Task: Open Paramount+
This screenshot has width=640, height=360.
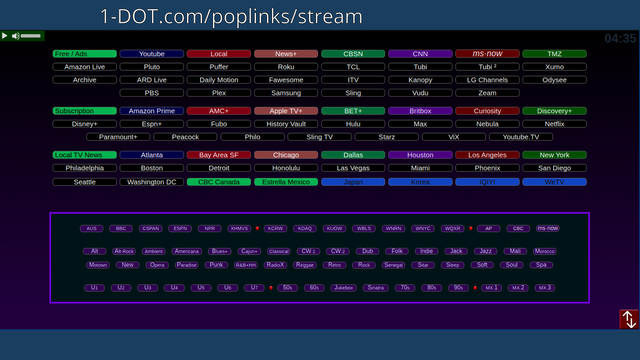Action: point(118,137)
